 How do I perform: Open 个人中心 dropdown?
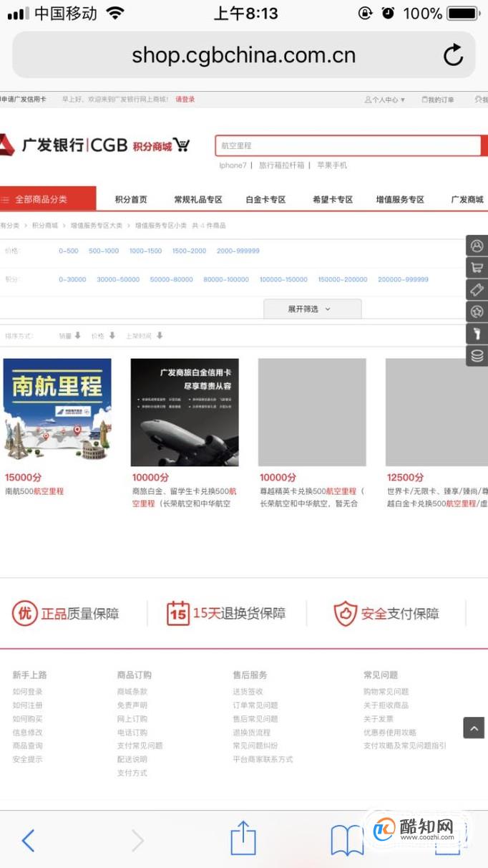[x=385, y=100]
